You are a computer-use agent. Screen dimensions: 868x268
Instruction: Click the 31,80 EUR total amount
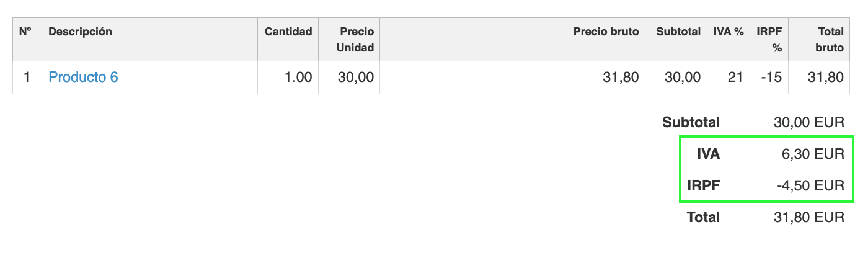808,218
